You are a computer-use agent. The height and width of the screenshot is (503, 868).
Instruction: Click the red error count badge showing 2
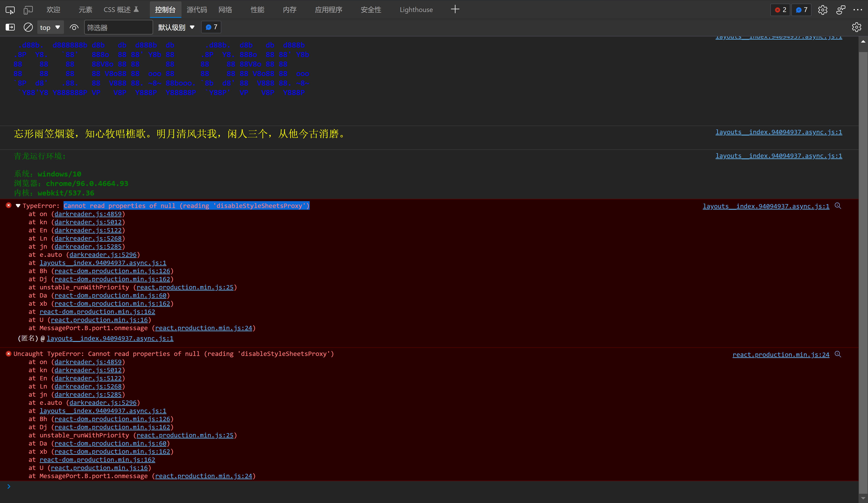780,10
